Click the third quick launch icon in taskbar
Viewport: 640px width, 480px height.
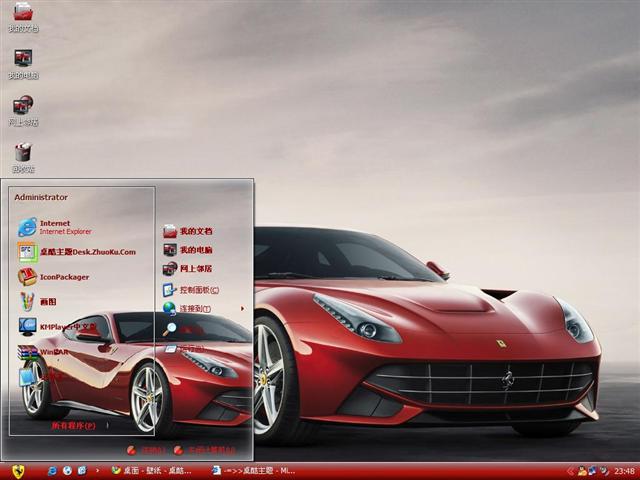pyautogui.click(x=82, y=471)
